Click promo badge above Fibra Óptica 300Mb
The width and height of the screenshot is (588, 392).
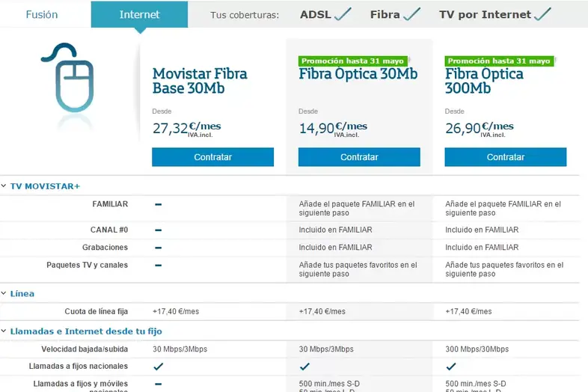click(x=499, y=61)
